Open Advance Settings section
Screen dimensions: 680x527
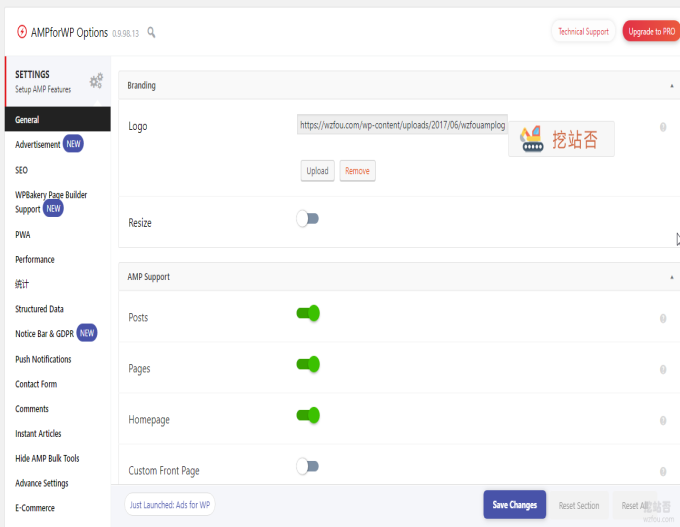point(42,483)
